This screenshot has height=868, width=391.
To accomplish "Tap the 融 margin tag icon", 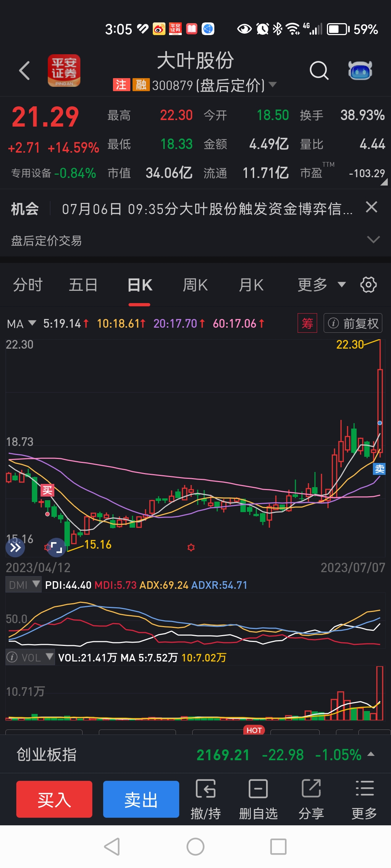I will [141, 85].
